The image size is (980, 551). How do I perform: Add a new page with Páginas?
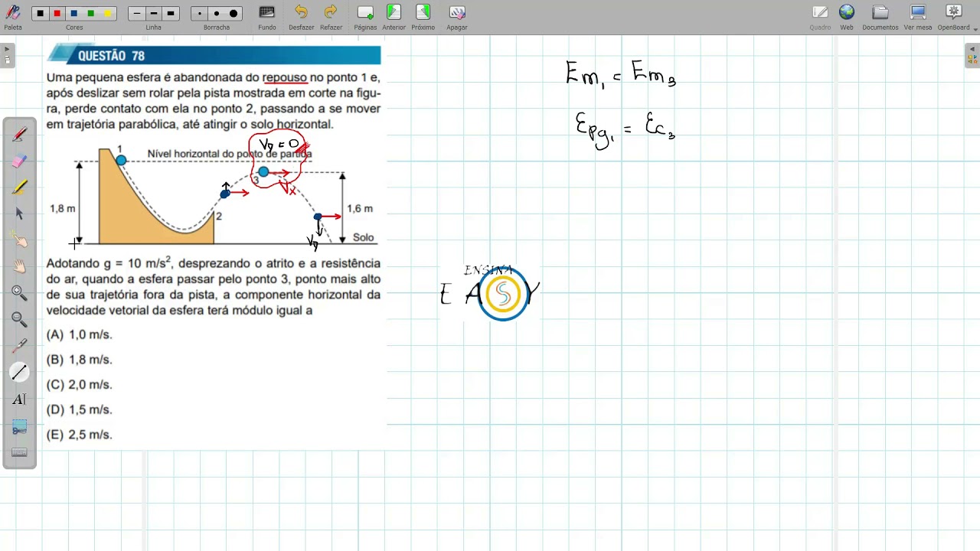[365, 17]
